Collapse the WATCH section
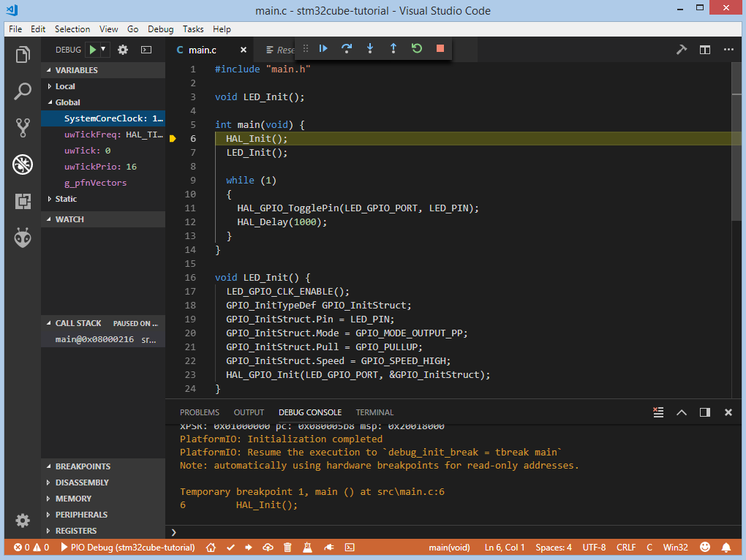 pos(103,219)
